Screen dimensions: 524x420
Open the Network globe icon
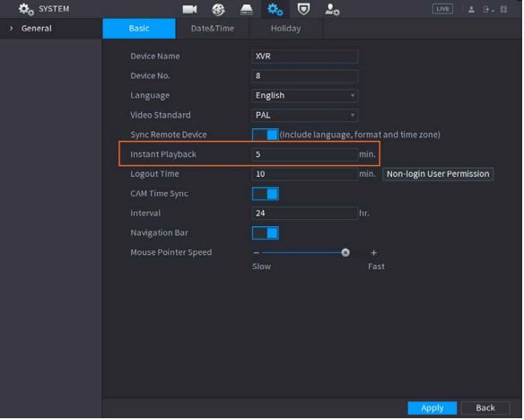[218, 9]
